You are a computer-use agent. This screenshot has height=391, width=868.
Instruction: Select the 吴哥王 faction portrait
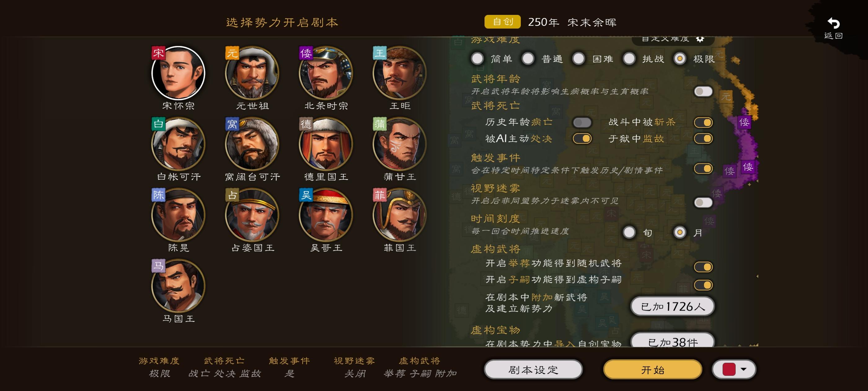(x=326, y=214)
